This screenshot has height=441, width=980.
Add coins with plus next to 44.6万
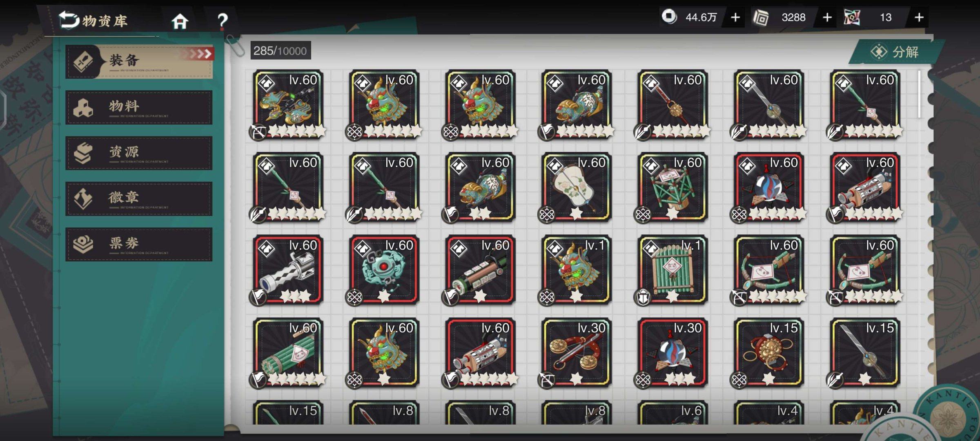point(735,18)
